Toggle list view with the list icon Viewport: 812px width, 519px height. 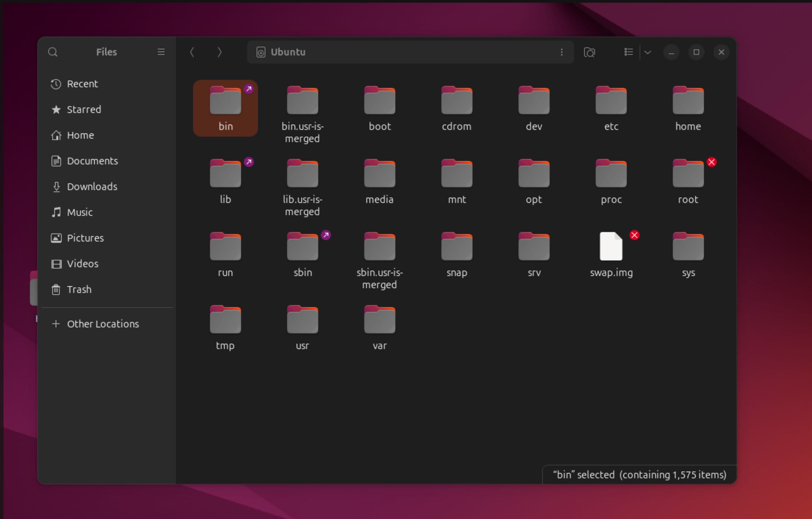point(628,52)
